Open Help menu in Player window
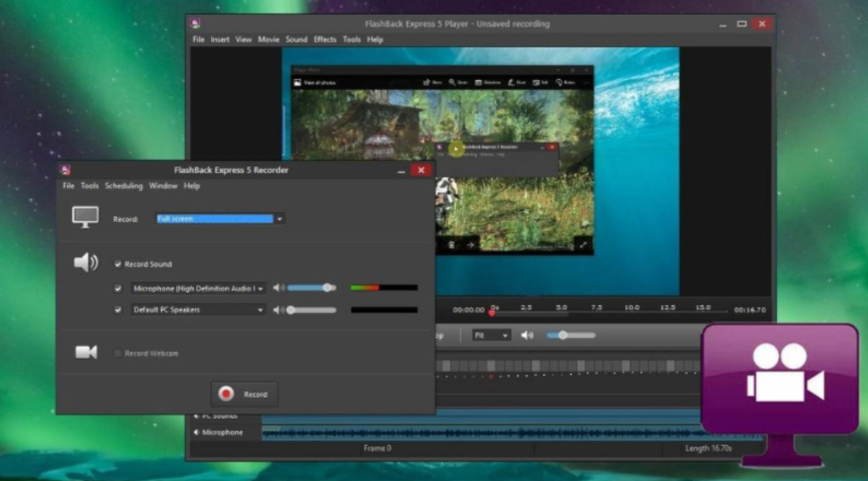The image size is (868, 481). [x=375, y=39]
